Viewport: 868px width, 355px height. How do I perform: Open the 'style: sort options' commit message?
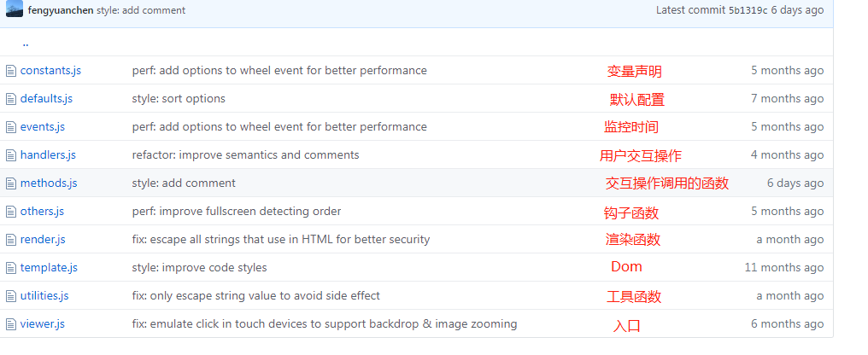pyautogui.click(x=179, y=99)
